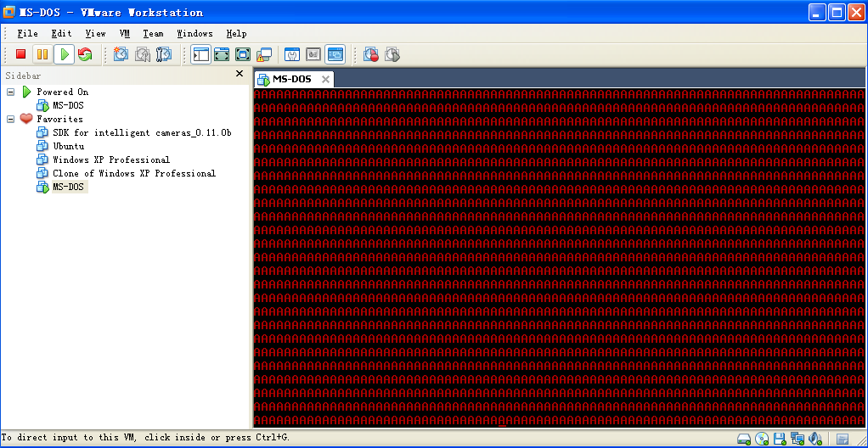Click the Unity mode icon with warning
This screenshot has height=448, width=868.
pos(264,54)
